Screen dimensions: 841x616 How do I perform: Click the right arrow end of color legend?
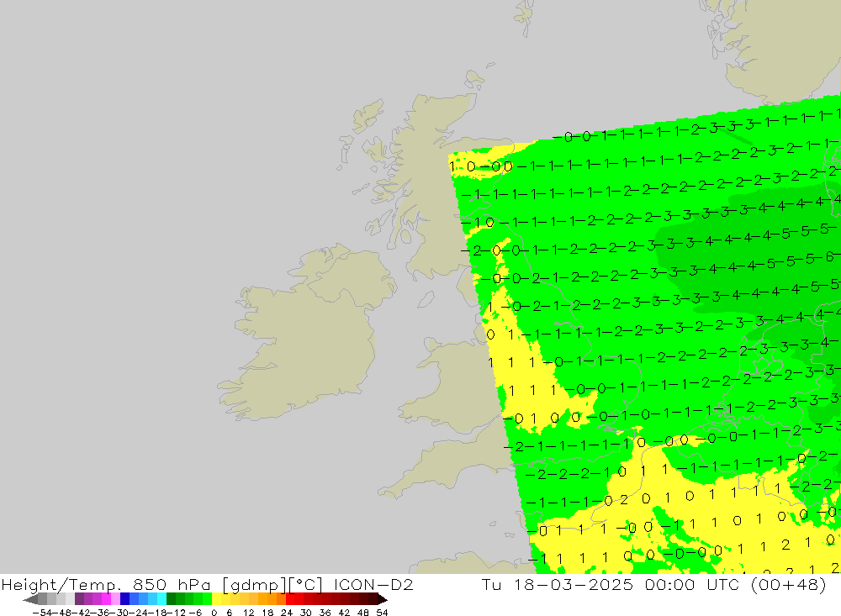click(x=383, y=599)
